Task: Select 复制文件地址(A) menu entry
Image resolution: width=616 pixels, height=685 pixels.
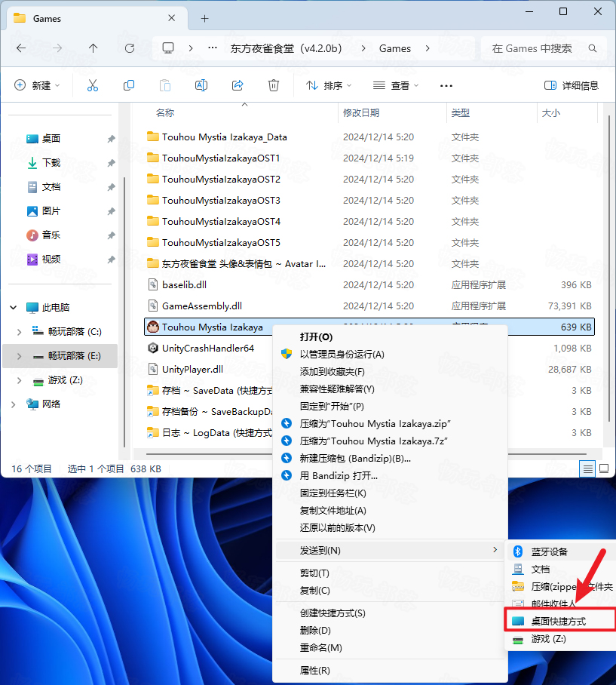Action: [x=390, y=510]
